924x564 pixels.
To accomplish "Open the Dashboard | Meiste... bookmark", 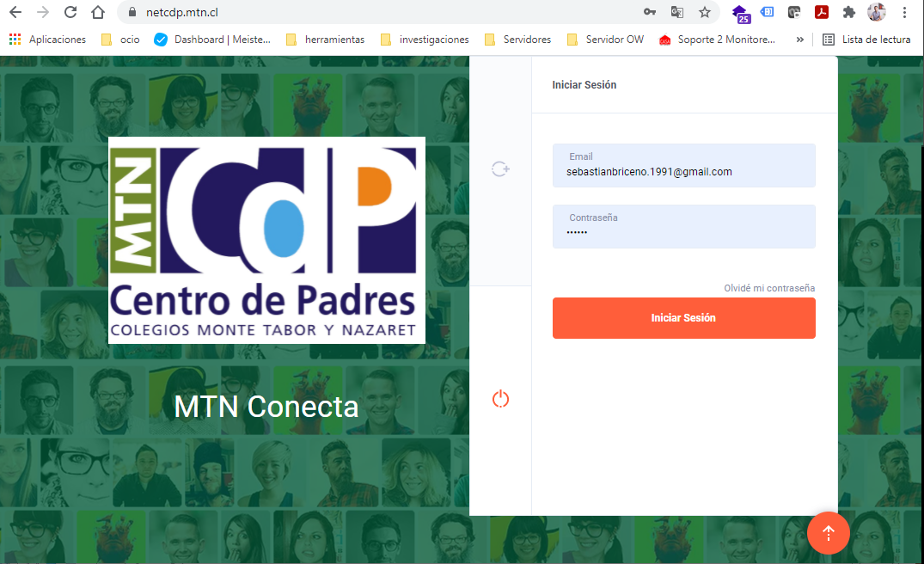I will [212, 40].
